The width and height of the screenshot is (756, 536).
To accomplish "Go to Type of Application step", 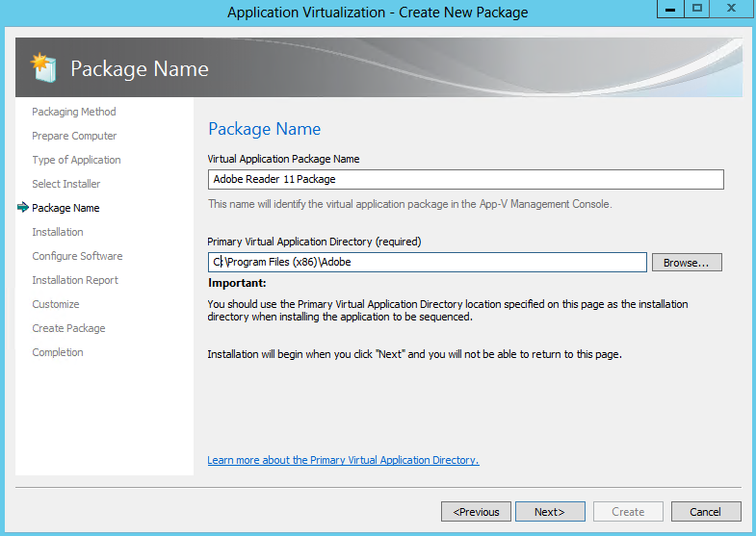I will [76, 160].
